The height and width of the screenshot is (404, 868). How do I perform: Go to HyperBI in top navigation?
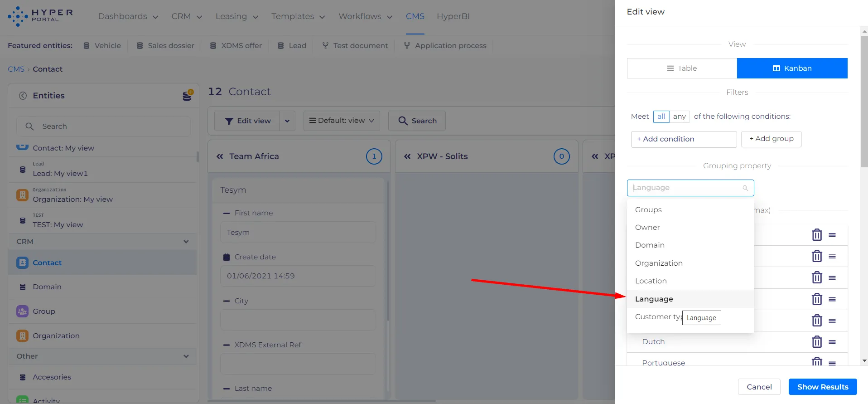click(x=453, y=17)
